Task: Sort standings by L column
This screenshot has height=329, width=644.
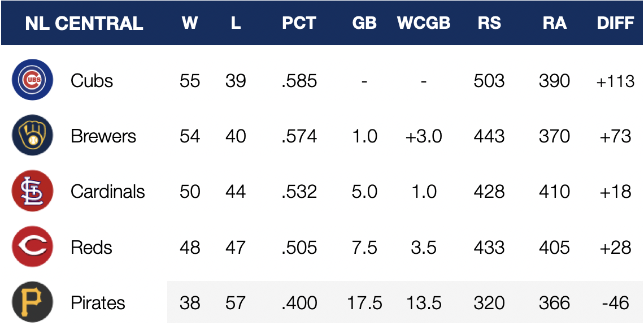Action: (236, 24)
